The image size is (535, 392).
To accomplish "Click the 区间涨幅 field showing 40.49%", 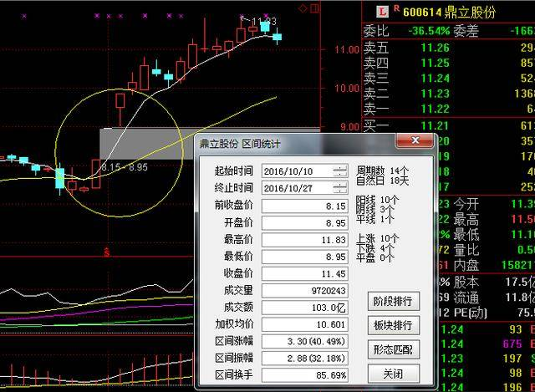I will click(x=305, y=341).
